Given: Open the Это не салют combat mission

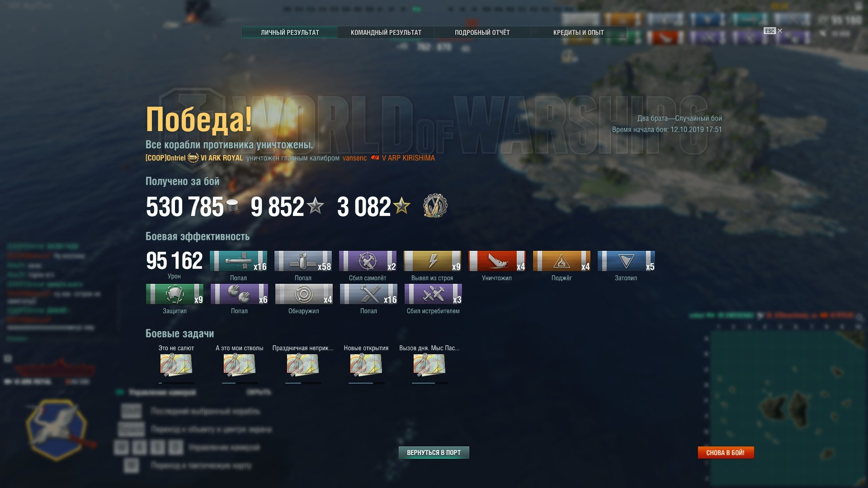Looking at the screenshot, I should (x=176, y=364).
